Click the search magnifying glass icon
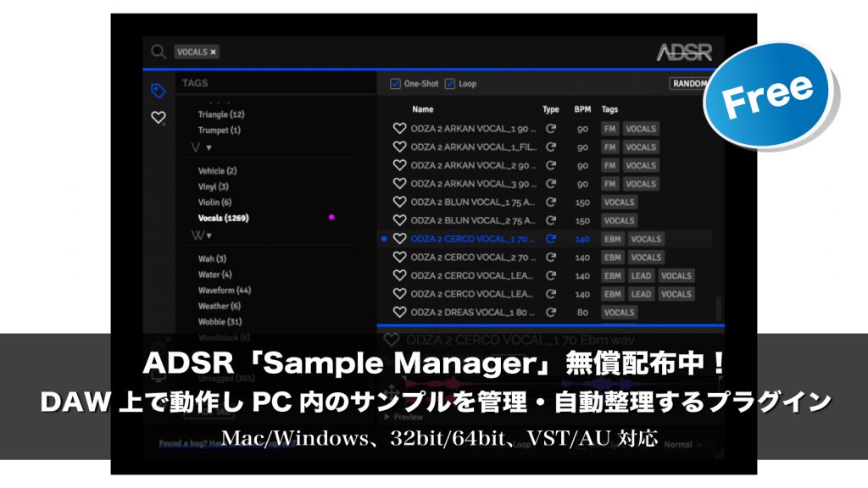Screen dimensions: 868x488 158,52
